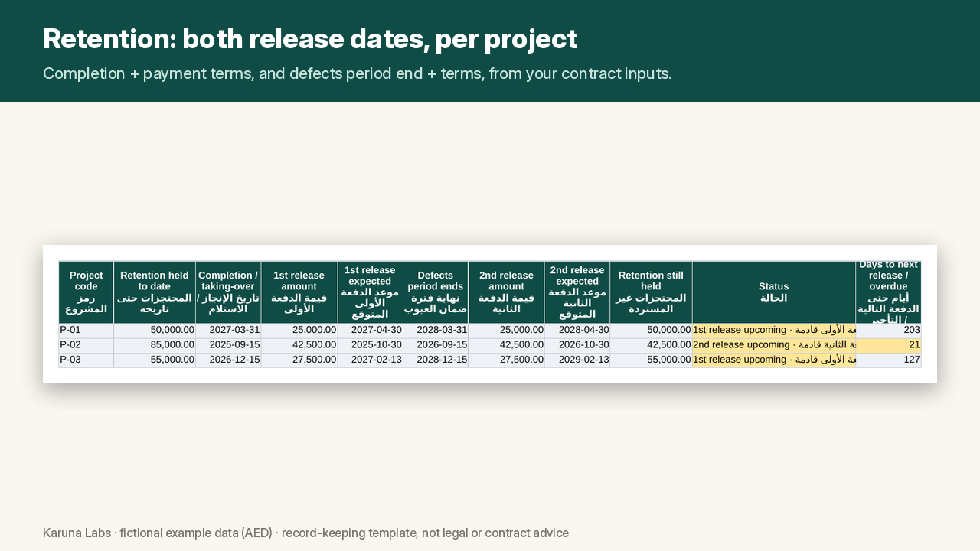Select P-03's '1st release upcoming' status cell
This screenshot has height=551, width=980.
click(774, 360)
